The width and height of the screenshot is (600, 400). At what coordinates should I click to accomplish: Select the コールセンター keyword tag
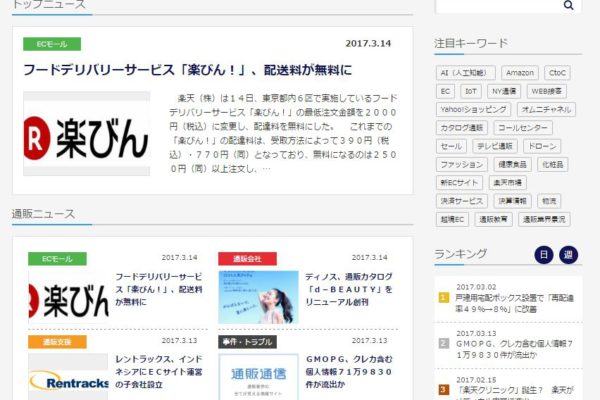point(523,128)
